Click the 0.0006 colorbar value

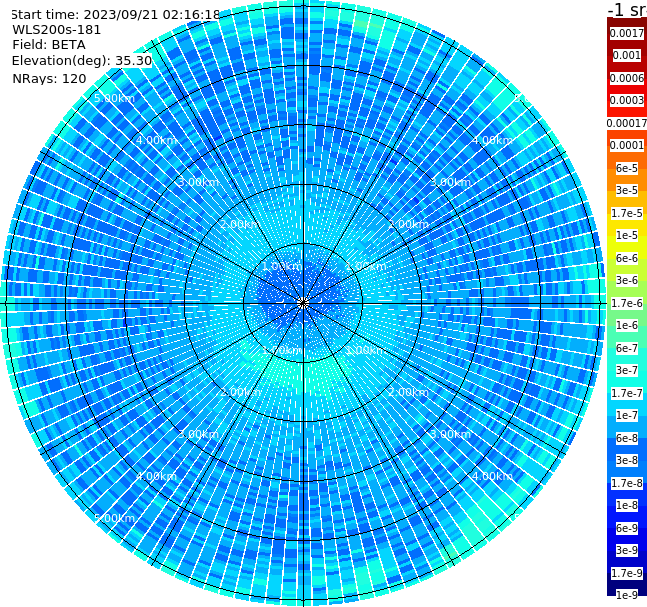click(x=627, y=78)
